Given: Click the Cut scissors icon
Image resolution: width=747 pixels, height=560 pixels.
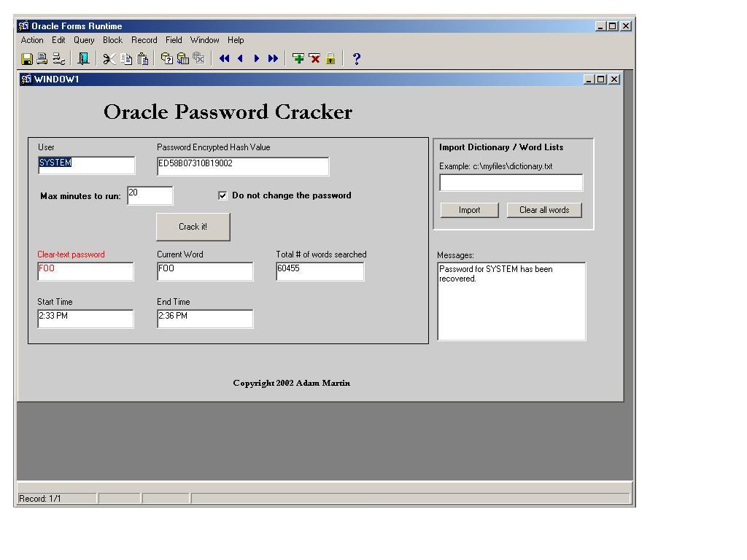Looking at the screenshot, I should coord(109,59).
